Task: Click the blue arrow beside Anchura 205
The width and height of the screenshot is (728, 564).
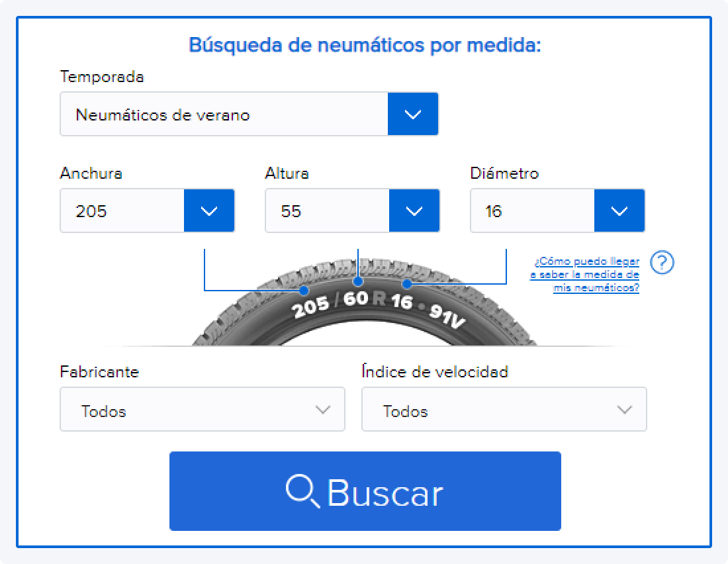Action: [x=209, y=211]
